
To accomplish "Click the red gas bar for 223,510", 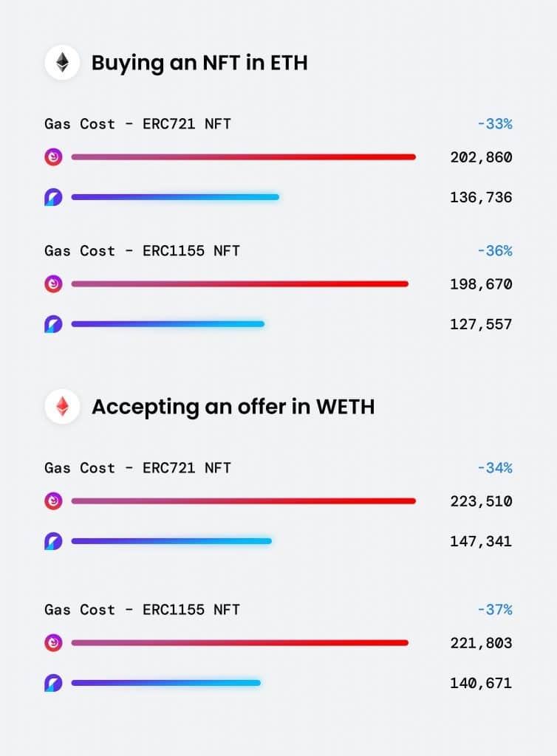I will point(243,501).
